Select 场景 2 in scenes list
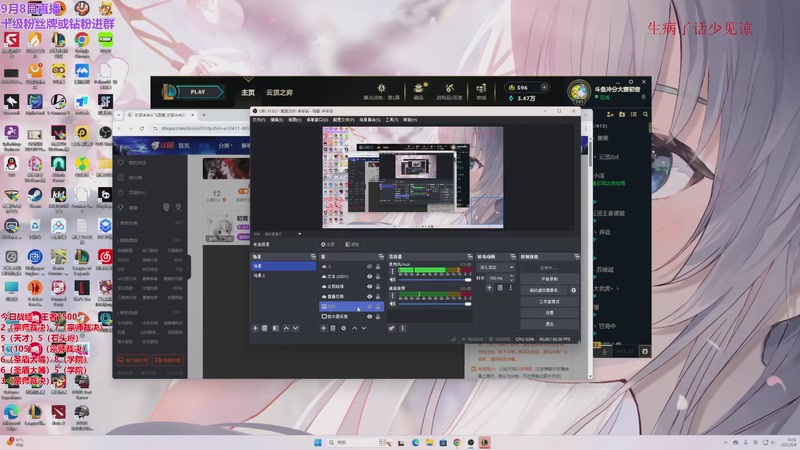Screen dimensions: 800x450 coord(284,276)
